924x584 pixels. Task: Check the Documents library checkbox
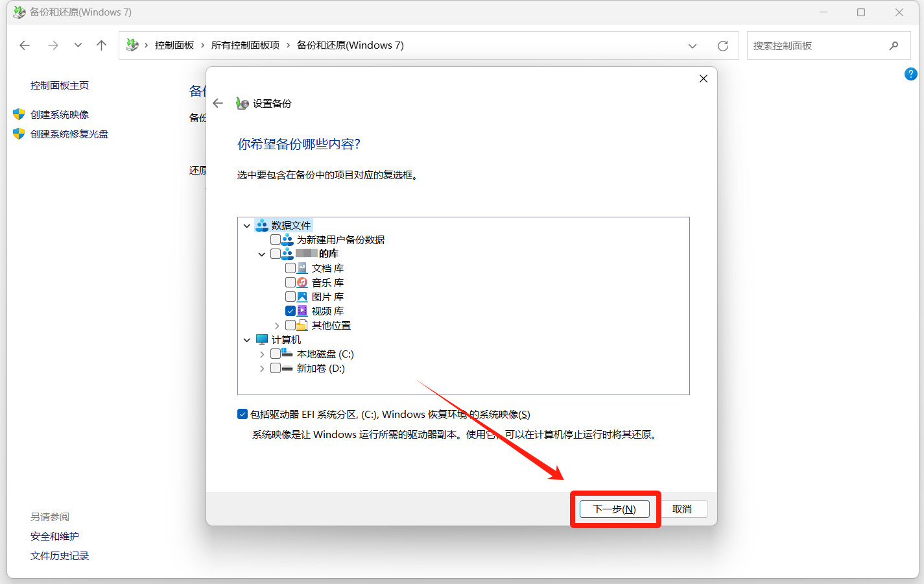pos(290,268)
